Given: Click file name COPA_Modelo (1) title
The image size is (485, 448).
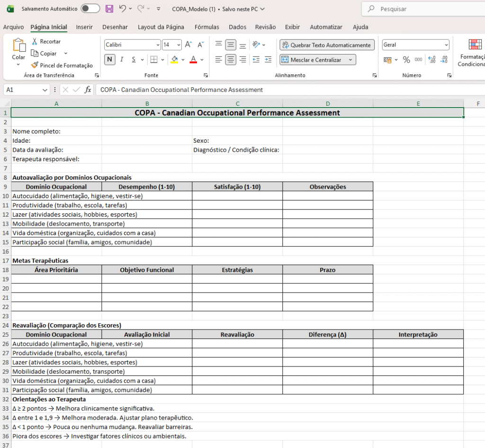Looking at the screenshot, I should coord(194,9).
